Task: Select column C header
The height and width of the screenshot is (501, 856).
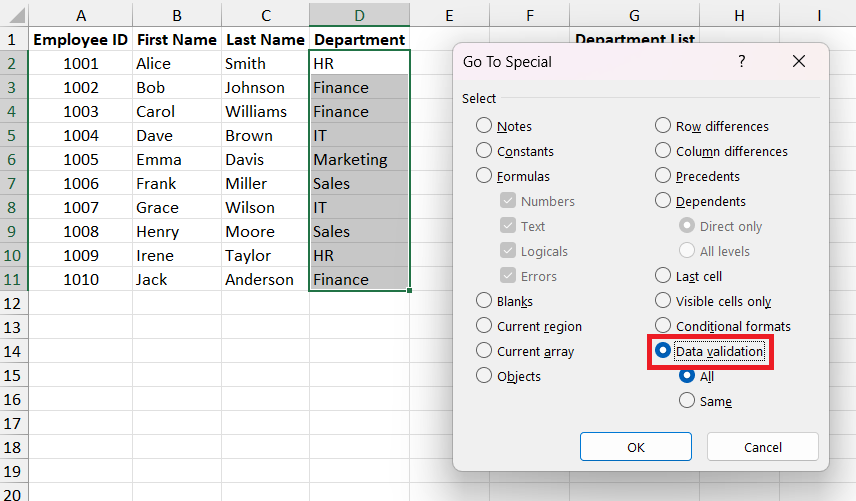Action: (x=265, y=15)
